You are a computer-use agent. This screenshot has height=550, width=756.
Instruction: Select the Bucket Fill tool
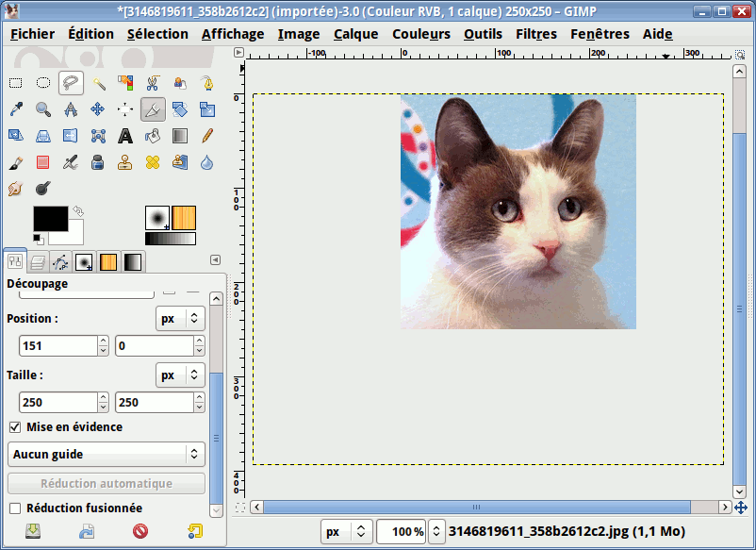[x=152, y=136]
